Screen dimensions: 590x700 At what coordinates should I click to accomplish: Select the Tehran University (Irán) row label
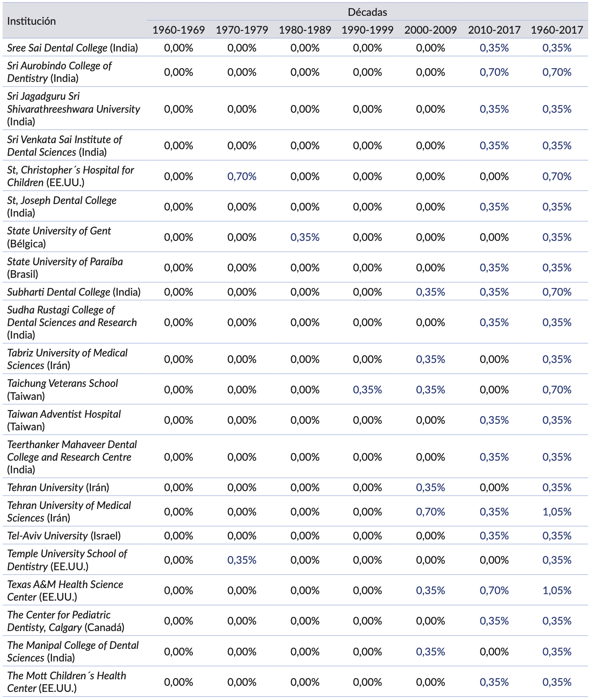click(58, 487)
